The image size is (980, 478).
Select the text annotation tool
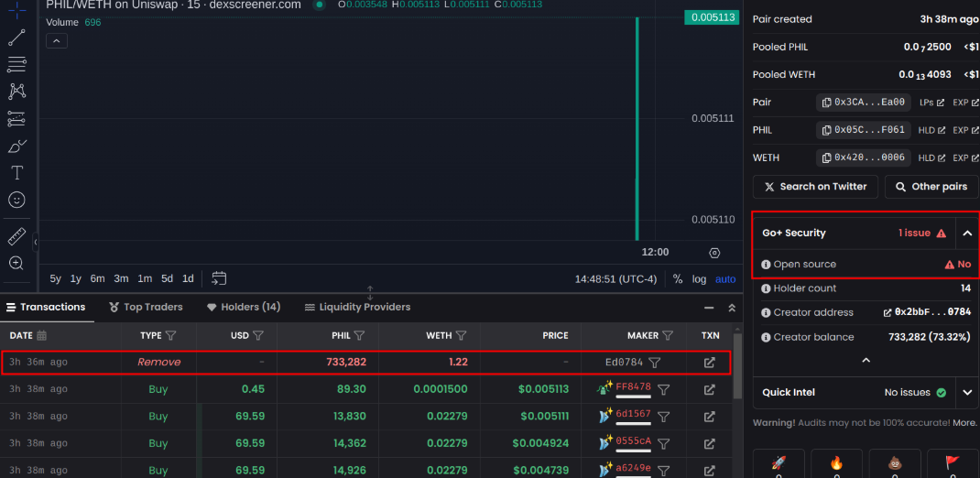16,172
